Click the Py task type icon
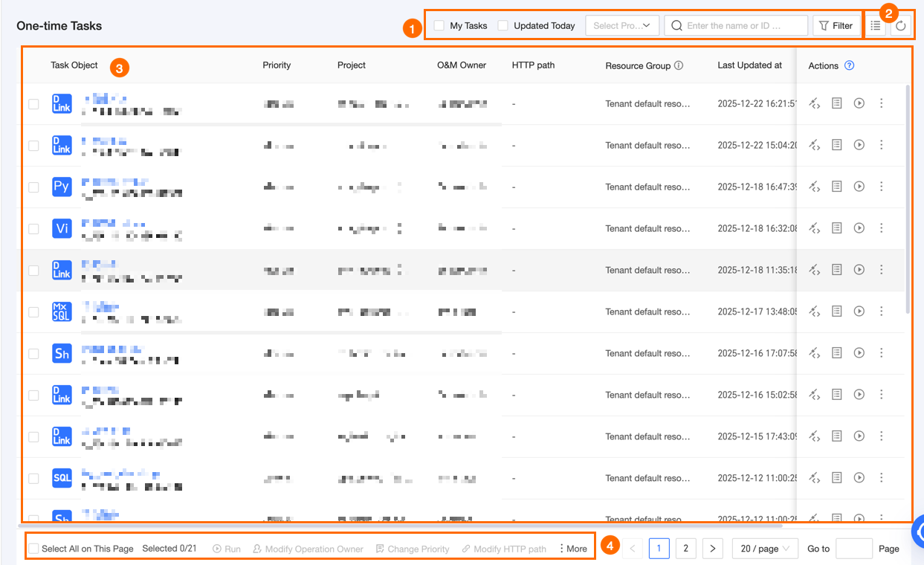 click(x=62, y=187)
